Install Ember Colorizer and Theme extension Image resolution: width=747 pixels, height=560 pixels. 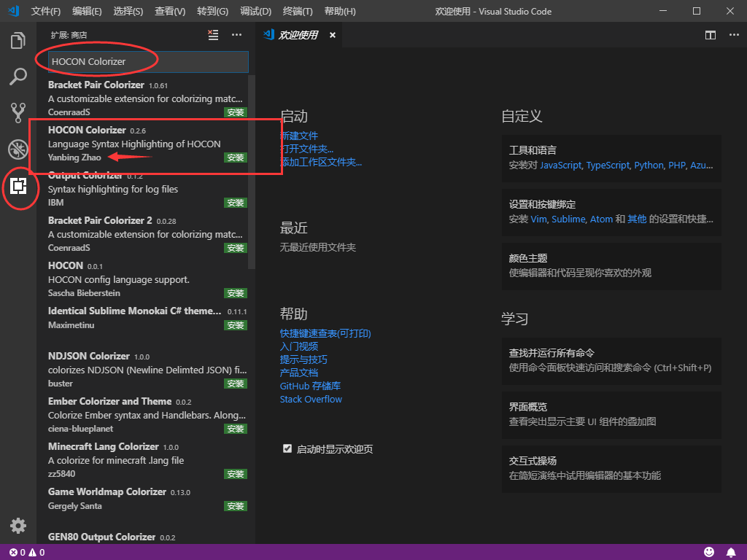(x=236, y=429)
